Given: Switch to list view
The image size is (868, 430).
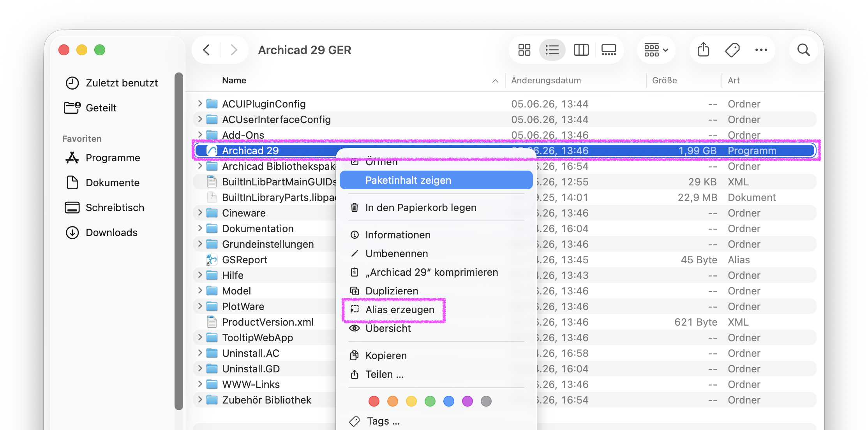Looking at the screenshot, I should pos(552,50).
